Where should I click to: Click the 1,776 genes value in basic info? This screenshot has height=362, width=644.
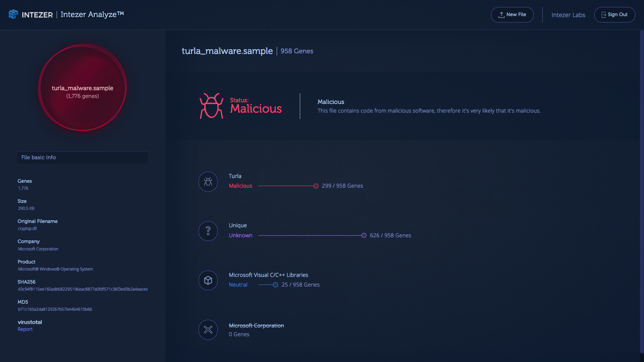[x=23, y=188]
